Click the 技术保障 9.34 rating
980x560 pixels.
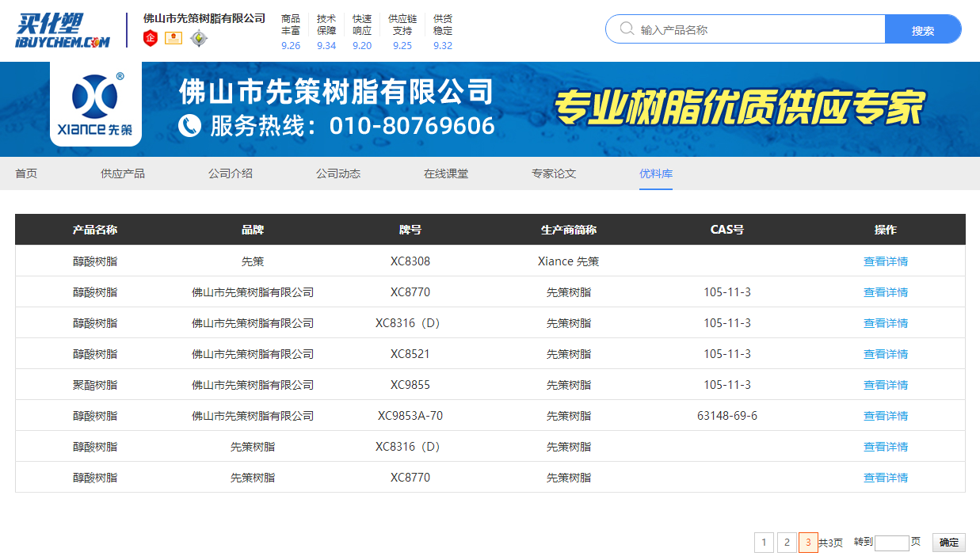click(326, 32)
